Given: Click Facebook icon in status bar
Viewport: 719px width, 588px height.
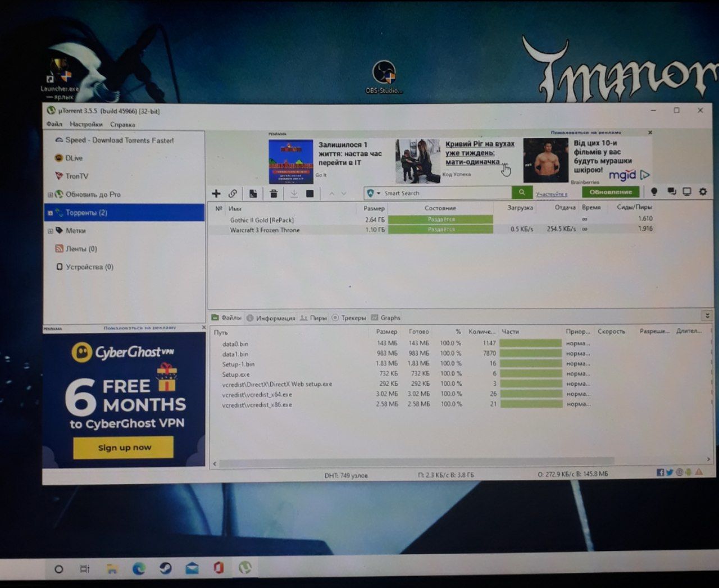Looking at the screenshot, I should coord(661,472).
